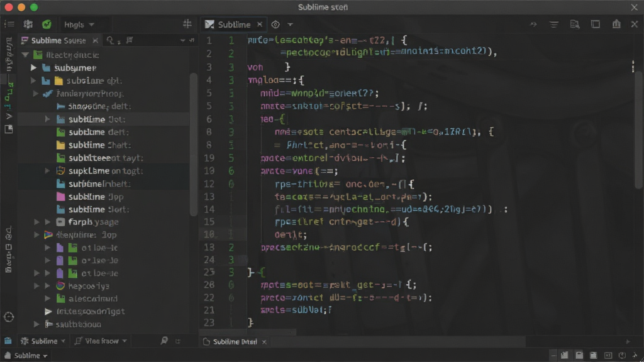Close the Sublime Drtsrl bottom tab

pos(264,341)
